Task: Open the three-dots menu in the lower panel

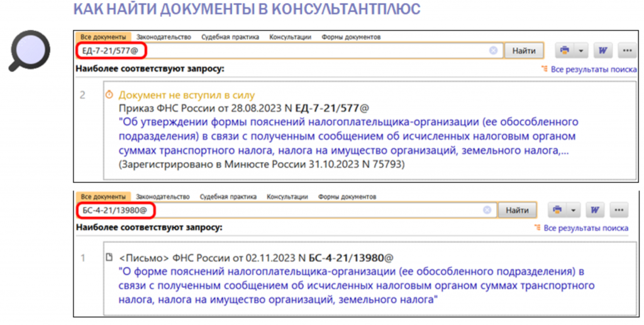Action: (x=619, y=210)
